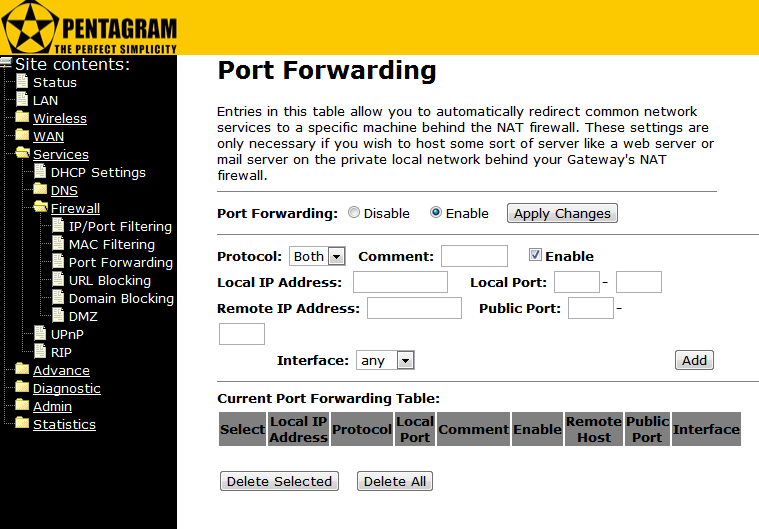Click the folder icon beside Diagnostic
The width and height of the screenshot is (759, 529).
pyautogui.click(x=22, y=388)
